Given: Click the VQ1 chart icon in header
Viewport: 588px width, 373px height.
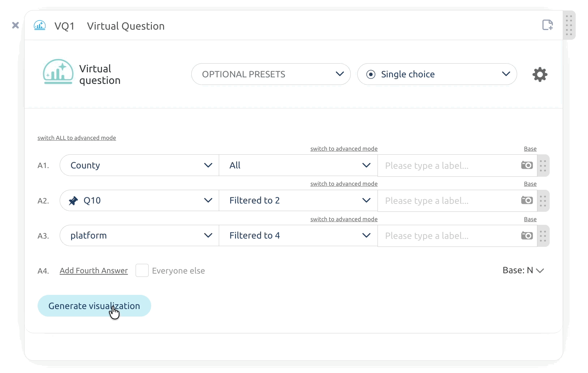Looking at the screenshot, I should click(x=40, y=25).
